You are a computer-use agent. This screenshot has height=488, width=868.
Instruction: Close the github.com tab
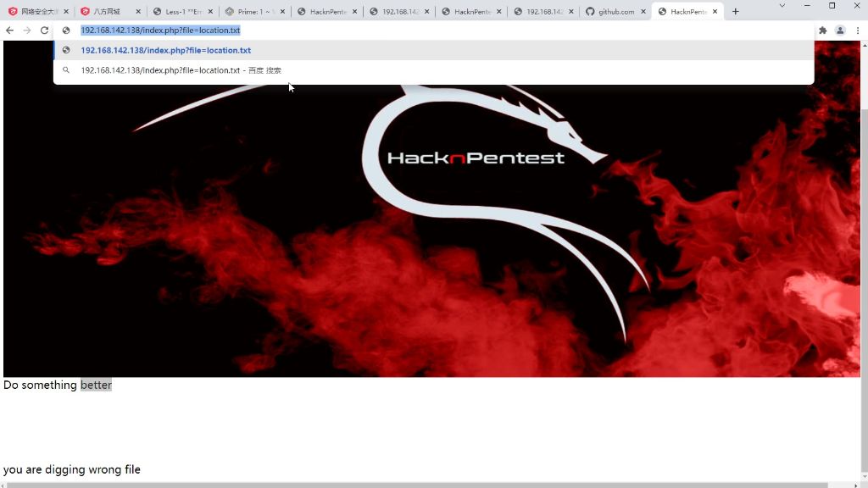pyautogui.click(x=643, y=12)
